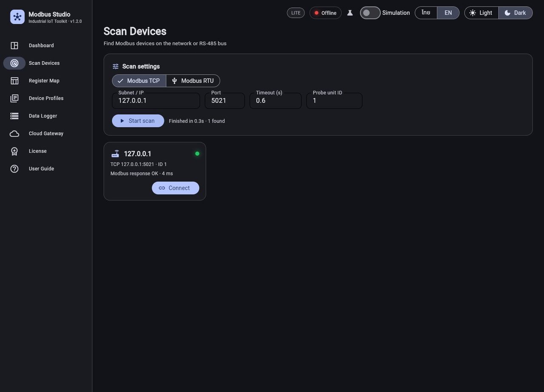This screenshot has height=392, width=544.
Task: Click the Device Profiles library icon
Action: click(x=14, y=98)
